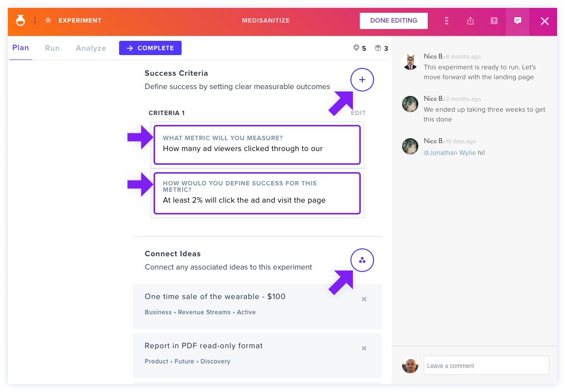Image resolution: width=565 pixels, height=392 pixels.
Task: Click EDIT link for Criteria 1
Action: point(358,113)
